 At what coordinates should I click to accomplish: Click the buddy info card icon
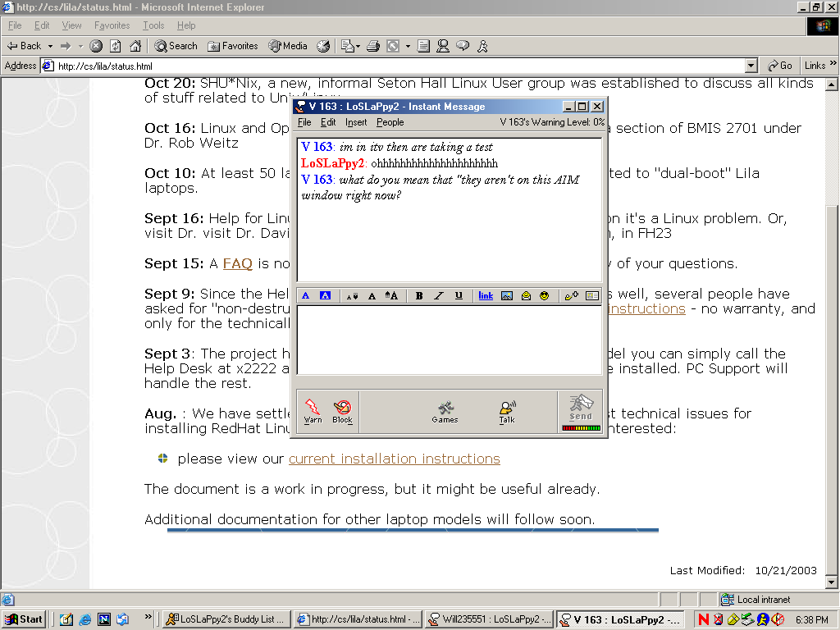click(592, 295)
